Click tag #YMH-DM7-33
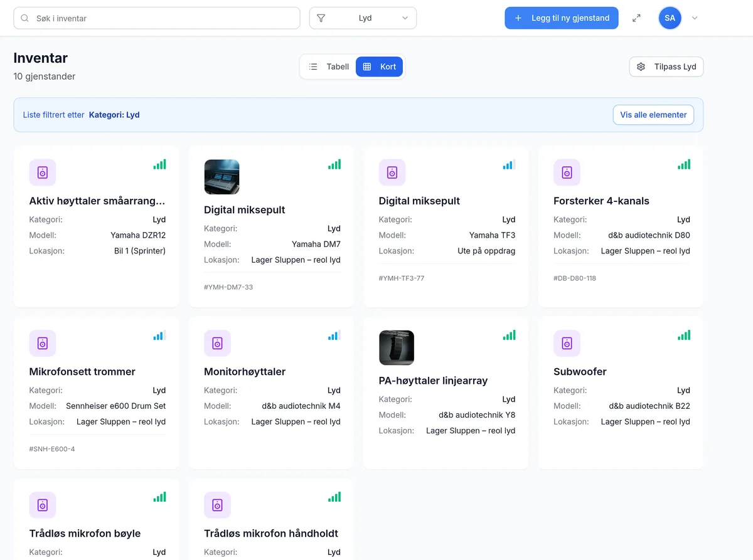The image size is (753, 560). (x=228, y=287)
